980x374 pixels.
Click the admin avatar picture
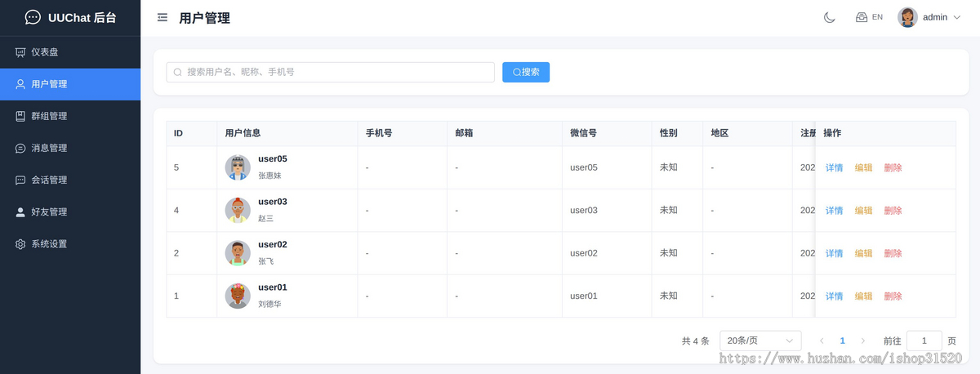click(907, 17)
